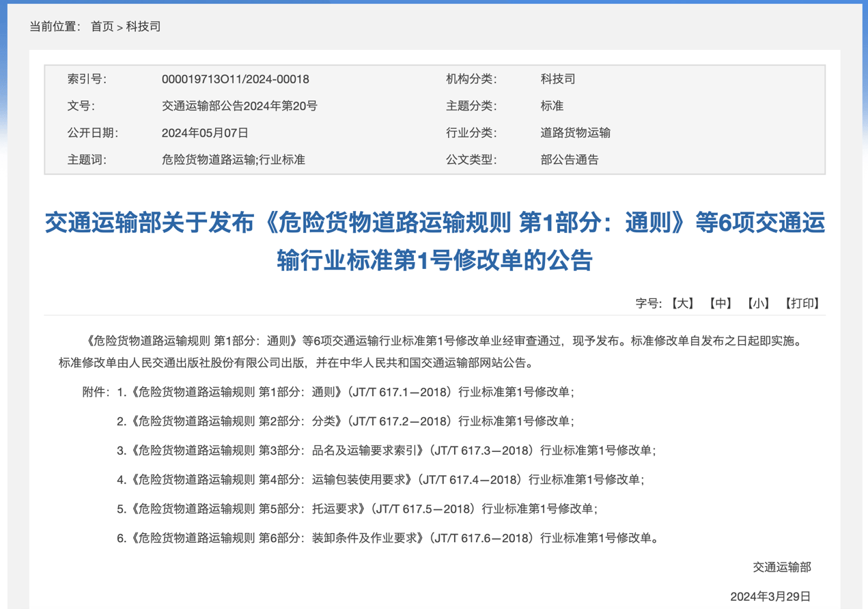Choose the 【小】 font size option
Screen dimensions: 868x609
click(758, 303)
